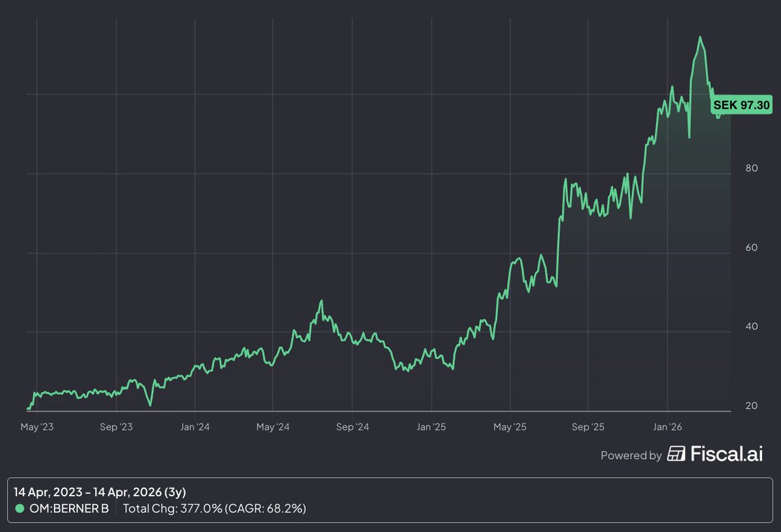Click the Fiscal.ai logo icon
This screenshot has width=781, height=532.
(676, 454)
